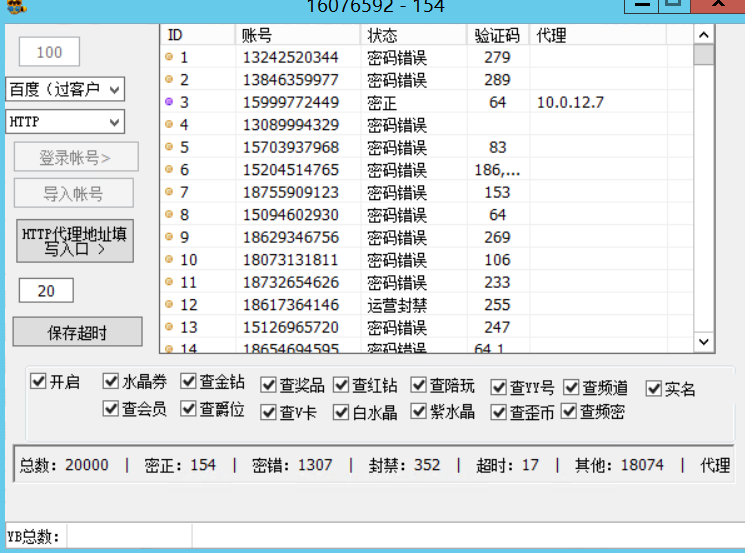
Task: Select account 13242520344
Action: click(x=290, y=57)
